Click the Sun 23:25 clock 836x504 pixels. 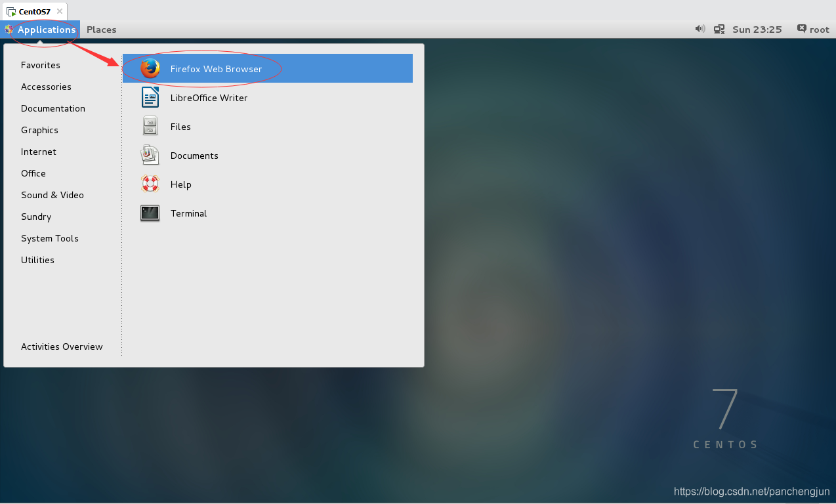(x=757, y=30)
